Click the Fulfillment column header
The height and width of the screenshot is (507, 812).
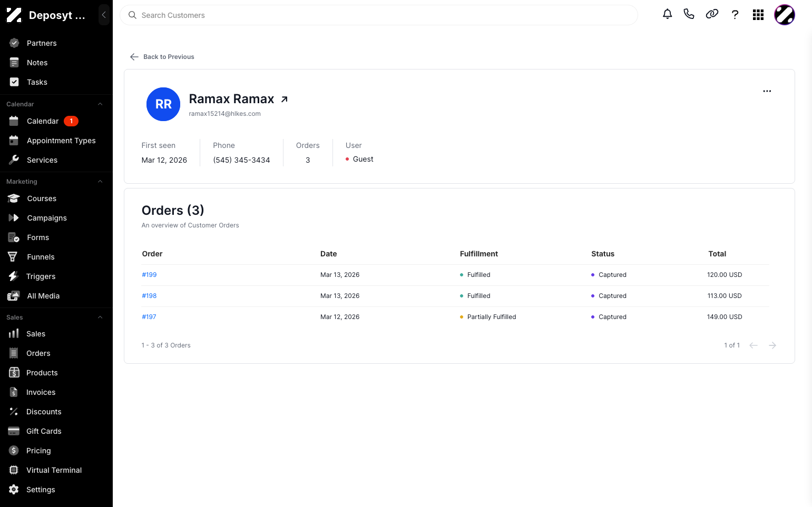coord(479,254)
